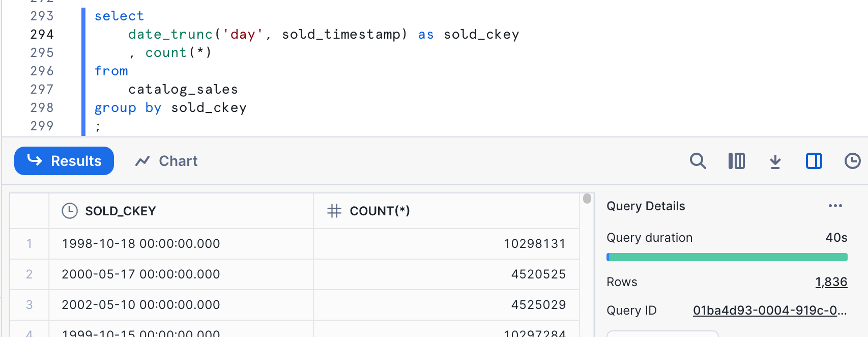Open Query Details more options menu
Screen dimensions: 868x337
[835, 206]
